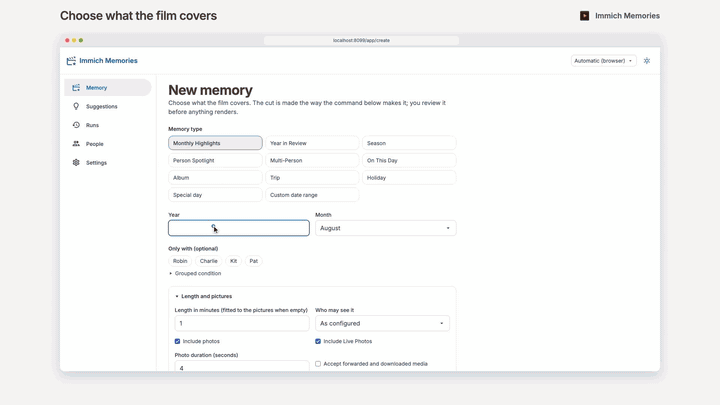The width and height of the screenshot is (720, 405).
Task: Enable Accept forwarded and downloaded media
Action: (x=318, y=364)
